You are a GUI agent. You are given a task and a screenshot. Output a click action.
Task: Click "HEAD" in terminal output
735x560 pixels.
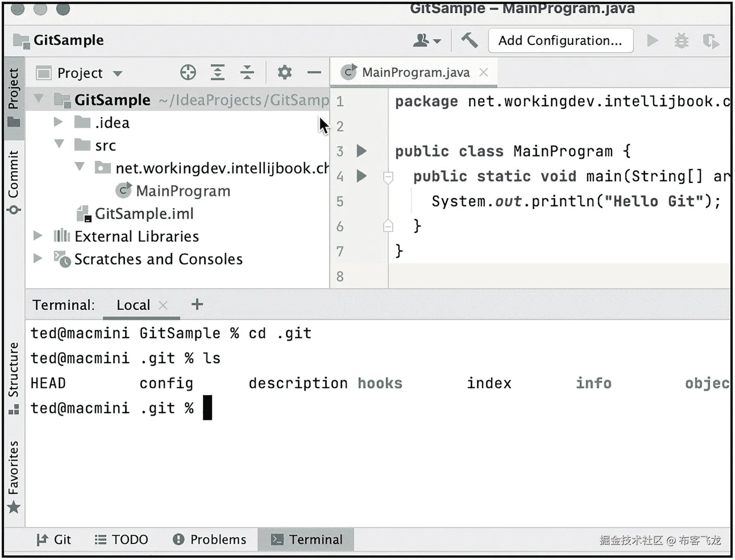(x=48, y=383)
